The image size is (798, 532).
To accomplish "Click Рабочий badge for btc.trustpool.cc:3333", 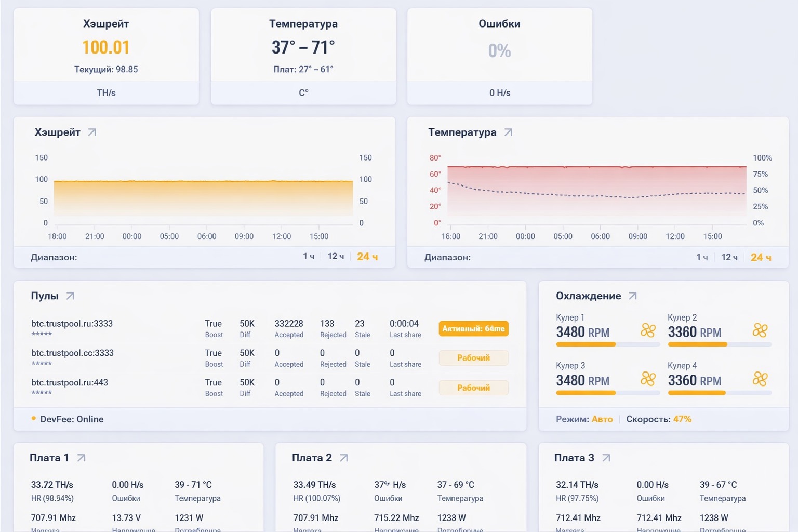I will pos(473,358).
